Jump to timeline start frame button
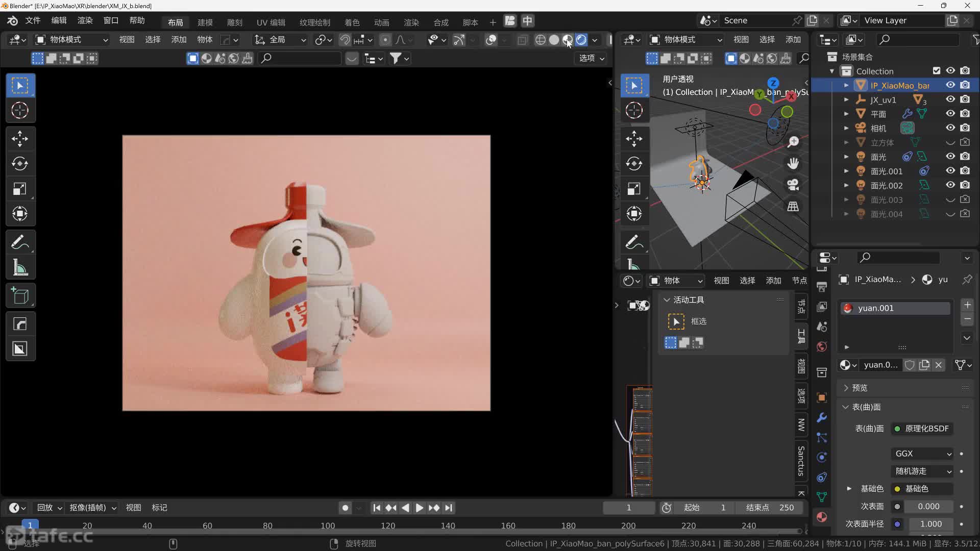This screenshot has width=980, height=551. point(377,508)
